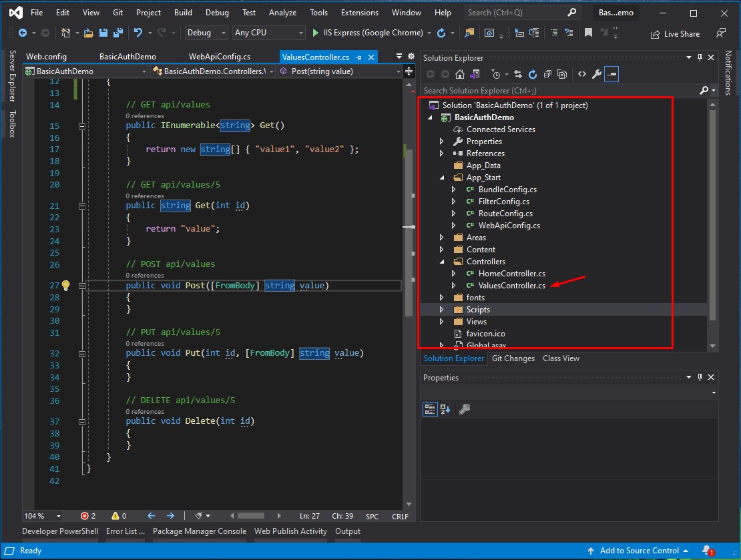Click the Home icon in Solution Explorer
Screen dimensions: 741x560
click(460, 74)
